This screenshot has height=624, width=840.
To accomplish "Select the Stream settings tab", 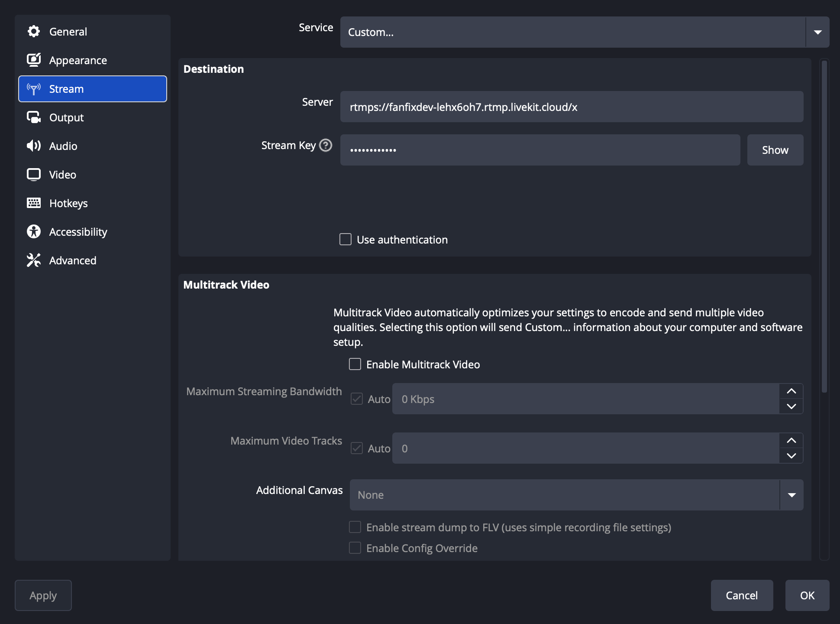I will tap(93, 89).
